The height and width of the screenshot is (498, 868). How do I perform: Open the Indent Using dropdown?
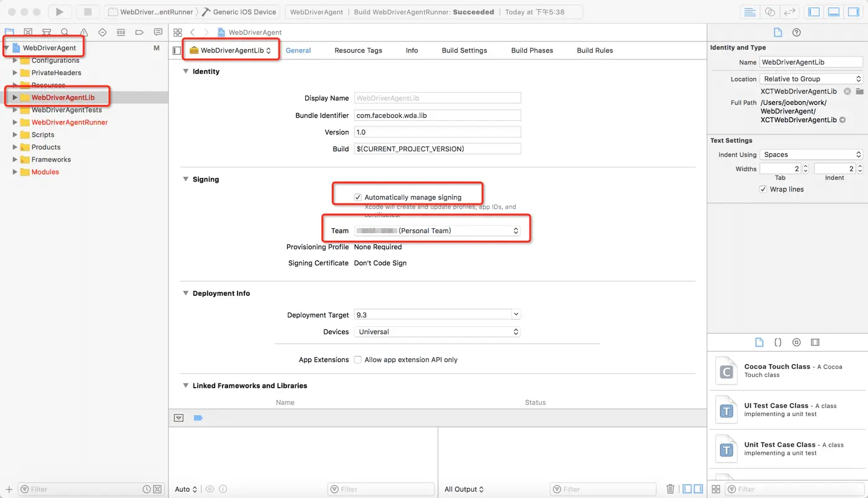(x=812, y=154)
